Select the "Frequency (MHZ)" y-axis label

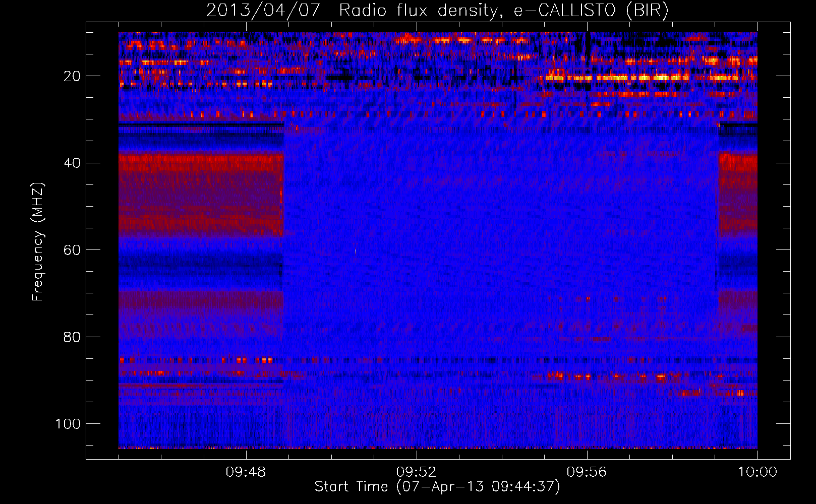[x=38, y=242]
